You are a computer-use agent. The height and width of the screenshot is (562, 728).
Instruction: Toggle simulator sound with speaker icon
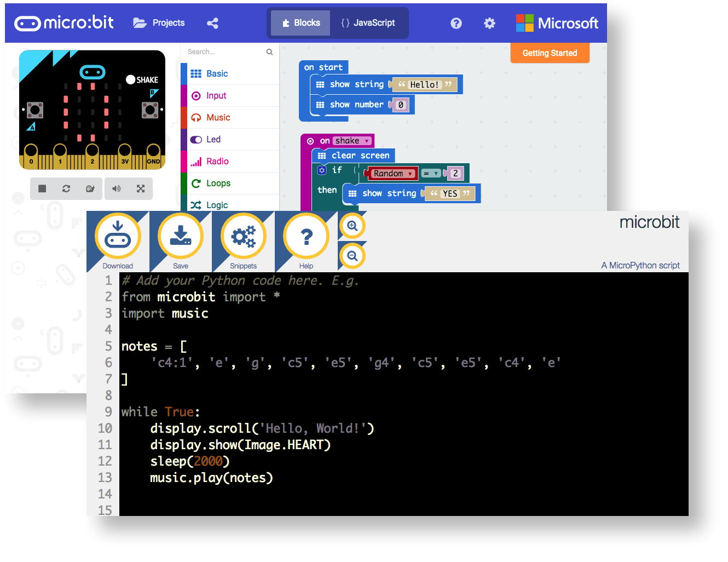tap(116, 188)
